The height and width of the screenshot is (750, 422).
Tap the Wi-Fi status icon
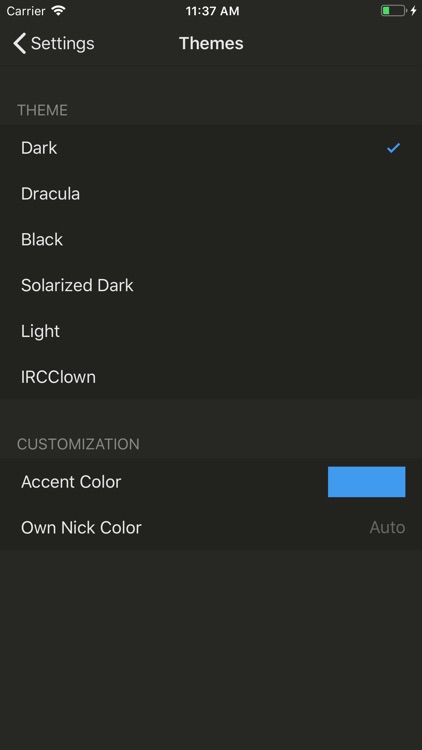click(x=58, y=11)
